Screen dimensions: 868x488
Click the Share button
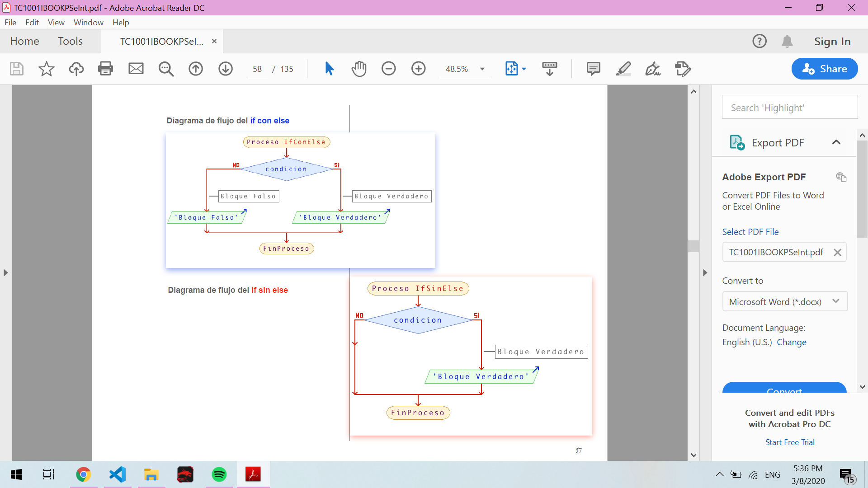click(x=825, y=69)
